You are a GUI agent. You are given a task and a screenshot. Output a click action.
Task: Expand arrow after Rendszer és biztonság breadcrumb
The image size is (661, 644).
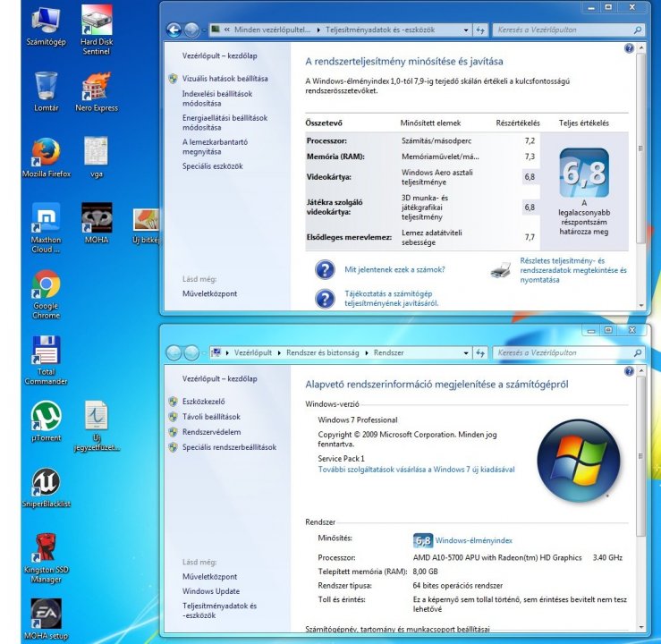pos(367,352)
